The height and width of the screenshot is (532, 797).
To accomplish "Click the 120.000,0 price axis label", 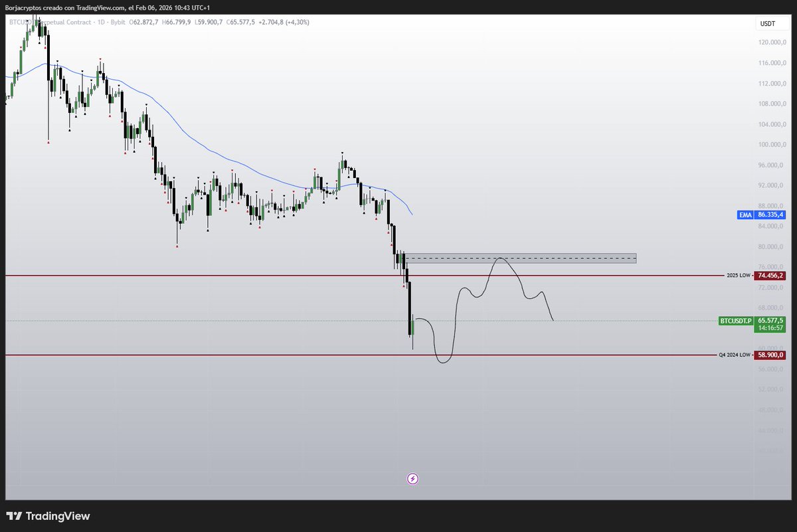I will tap(772, 43).
